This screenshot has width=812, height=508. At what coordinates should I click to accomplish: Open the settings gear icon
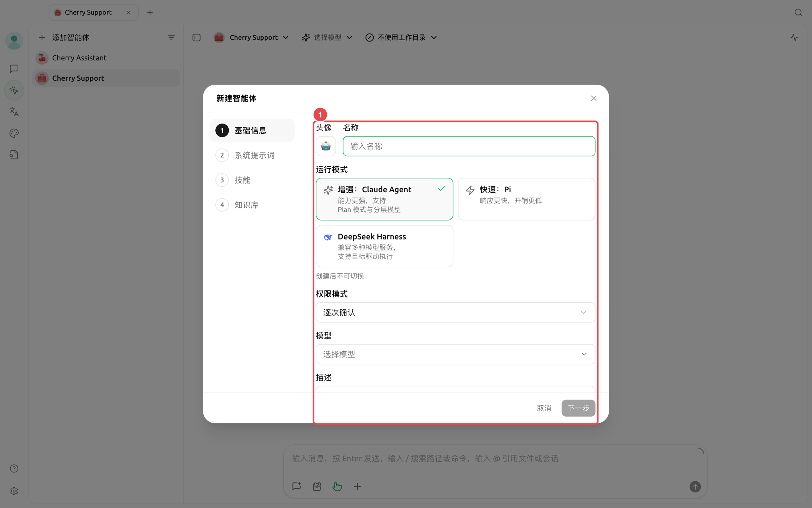tap(14, 491)
